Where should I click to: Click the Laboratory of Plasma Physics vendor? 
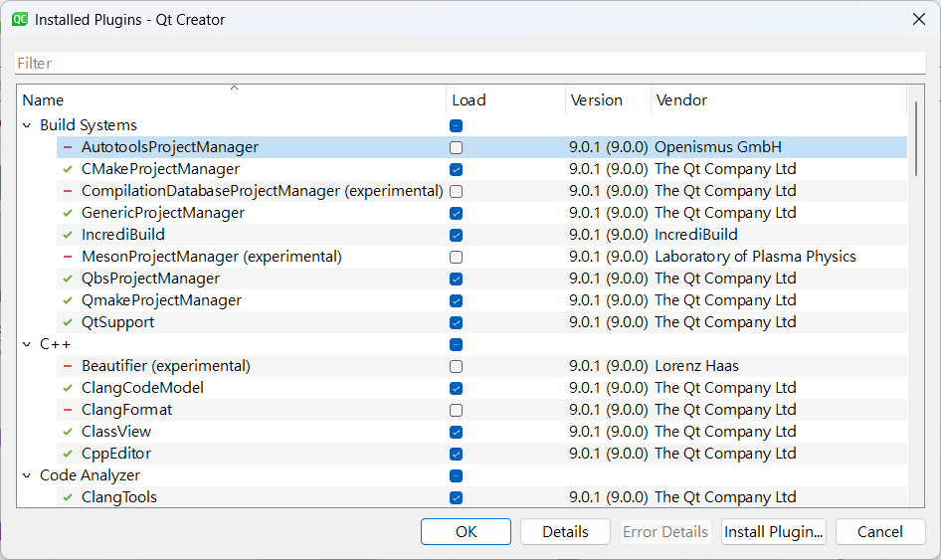coord(755,257)
